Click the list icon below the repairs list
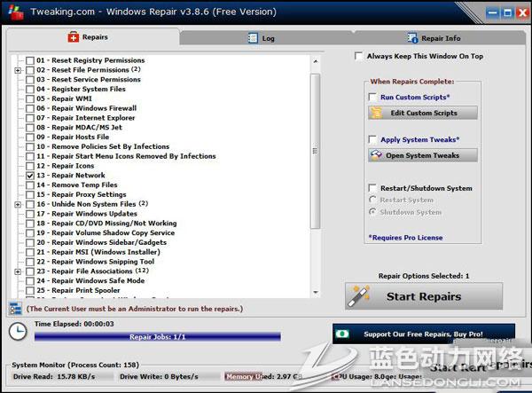 [x=15, y=309]
